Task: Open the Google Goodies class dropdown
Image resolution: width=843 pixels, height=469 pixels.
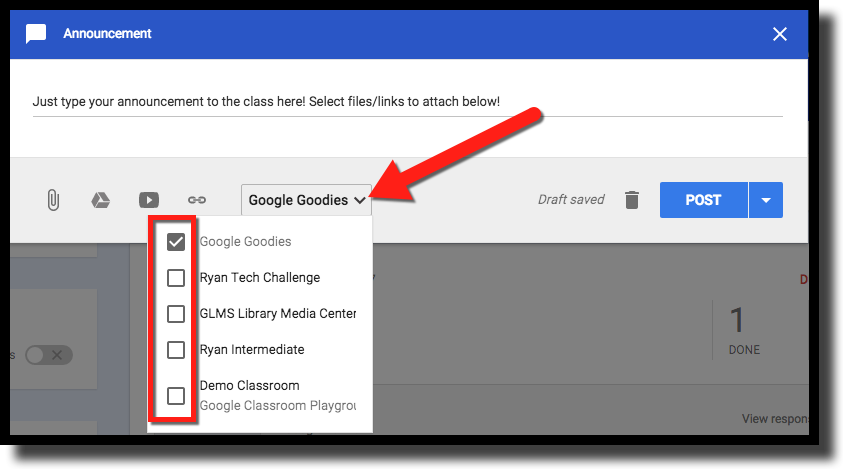Action: point(306,200)
